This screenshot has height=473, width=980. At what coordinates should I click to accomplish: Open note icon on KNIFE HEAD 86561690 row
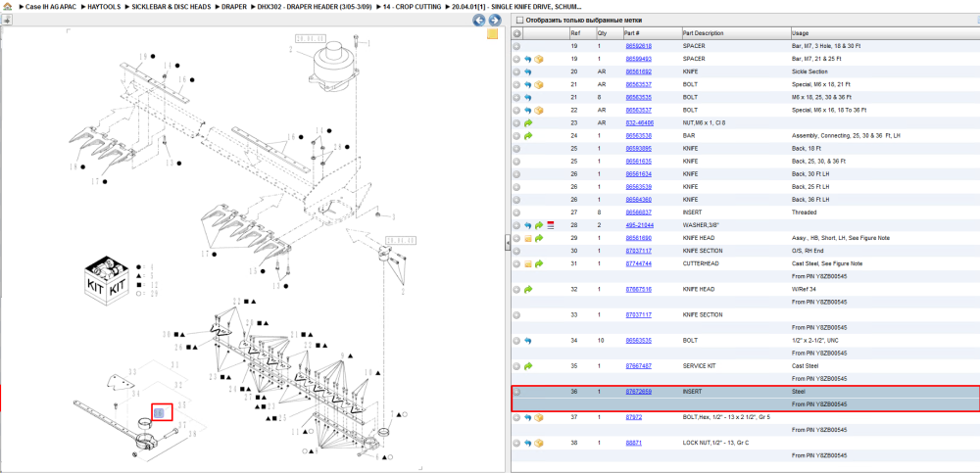[528, 238]
